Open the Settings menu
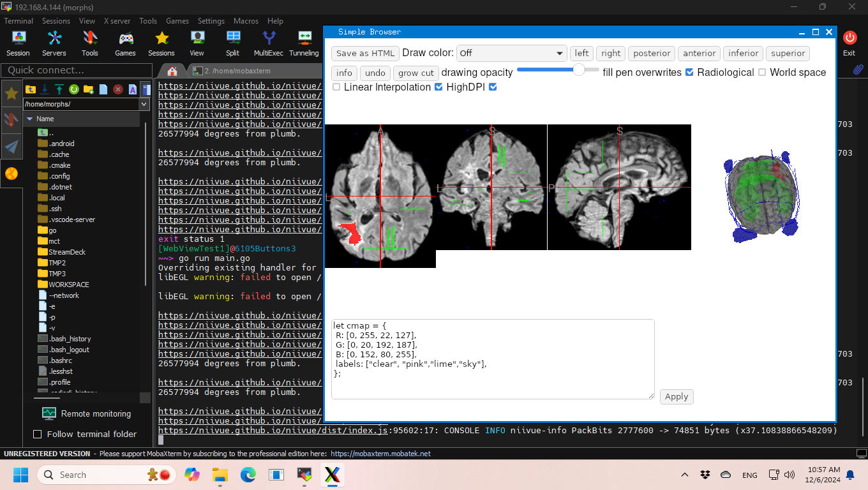Screen dimensions: 868x490 click(211, 21)
